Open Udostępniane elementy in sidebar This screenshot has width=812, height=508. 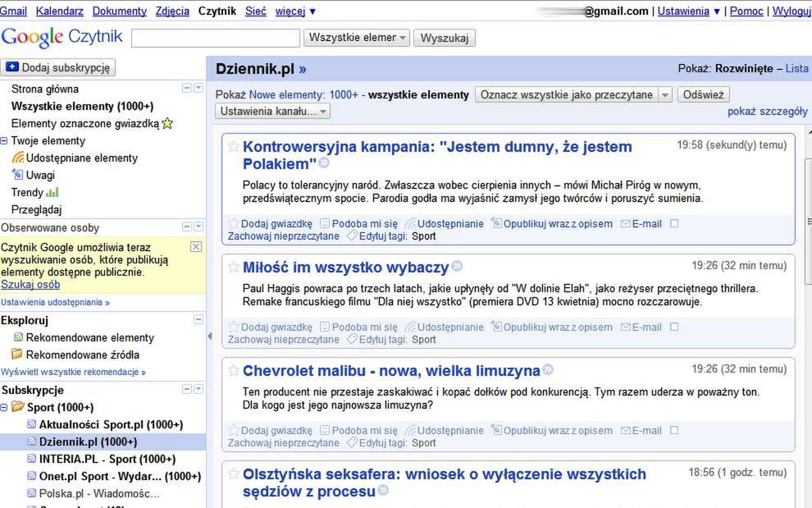75,158
